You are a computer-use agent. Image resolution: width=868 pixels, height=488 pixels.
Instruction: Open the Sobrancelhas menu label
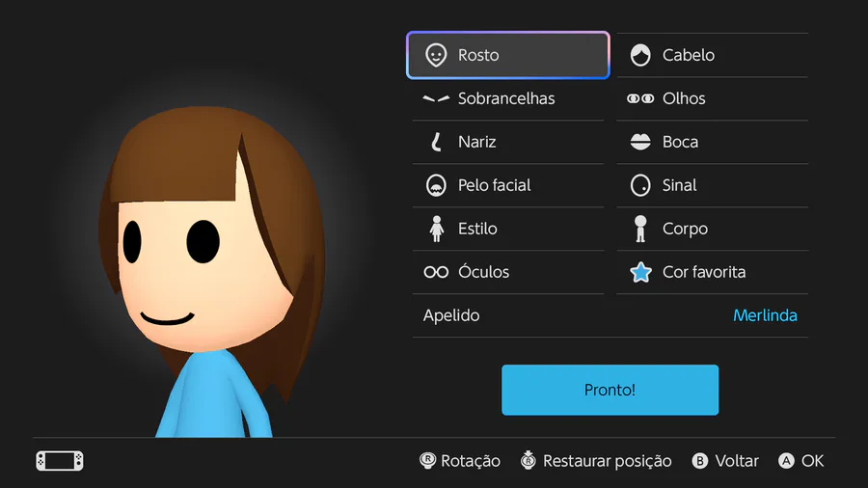[x=506, y=98]
